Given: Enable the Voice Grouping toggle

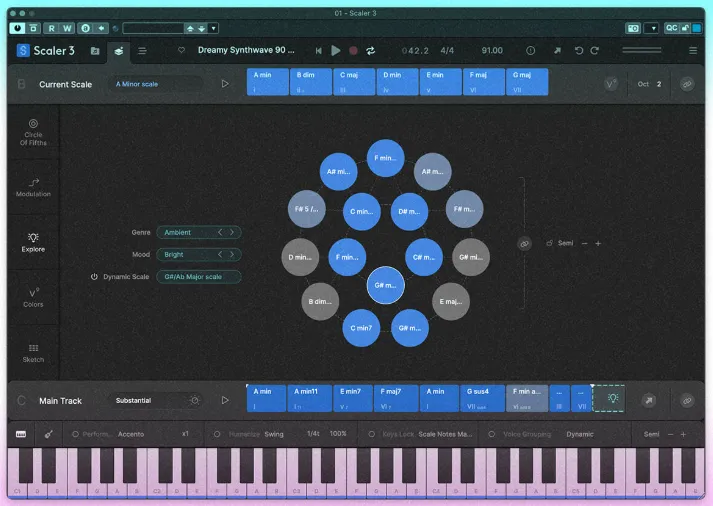Looking at the screenshot, I should [x=492, y=434].
